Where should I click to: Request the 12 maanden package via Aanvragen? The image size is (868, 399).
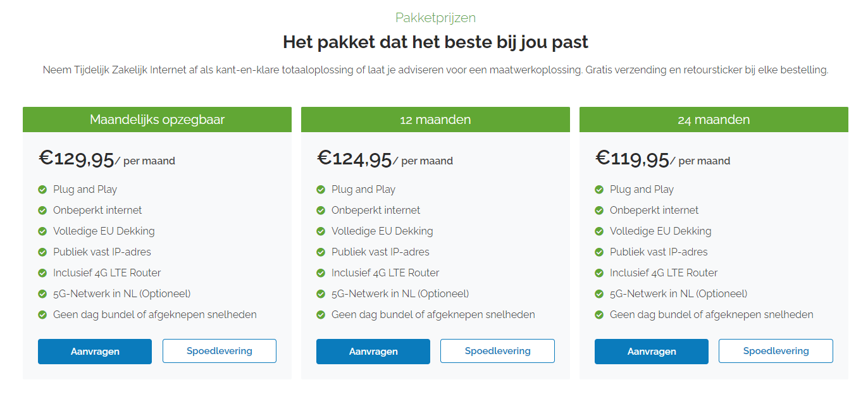(373, 352)
